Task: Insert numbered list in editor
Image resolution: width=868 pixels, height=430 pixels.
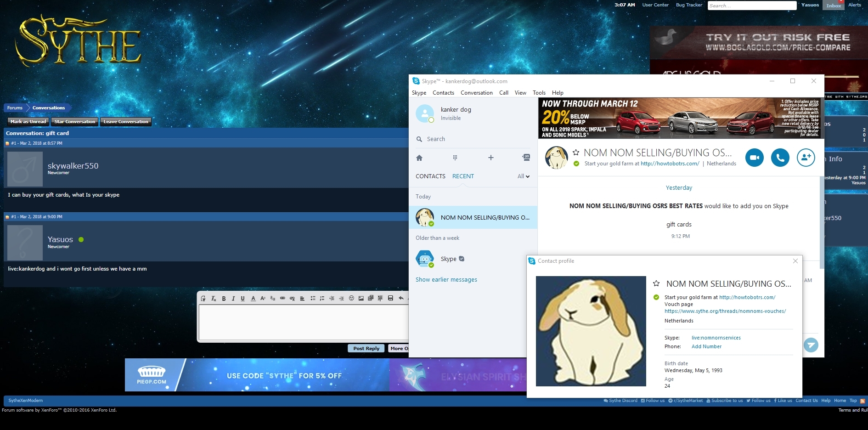Action: [x=322, y=299]
